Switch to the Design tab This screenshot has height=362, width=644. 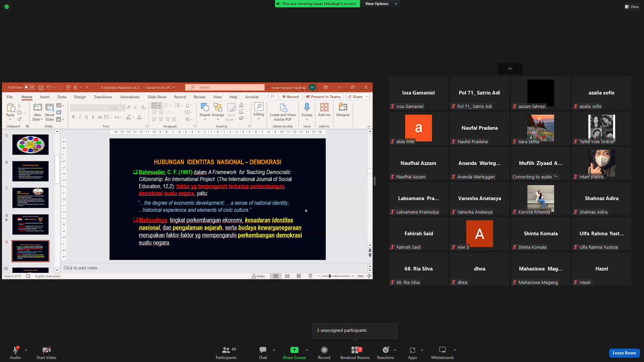[80, 97]
